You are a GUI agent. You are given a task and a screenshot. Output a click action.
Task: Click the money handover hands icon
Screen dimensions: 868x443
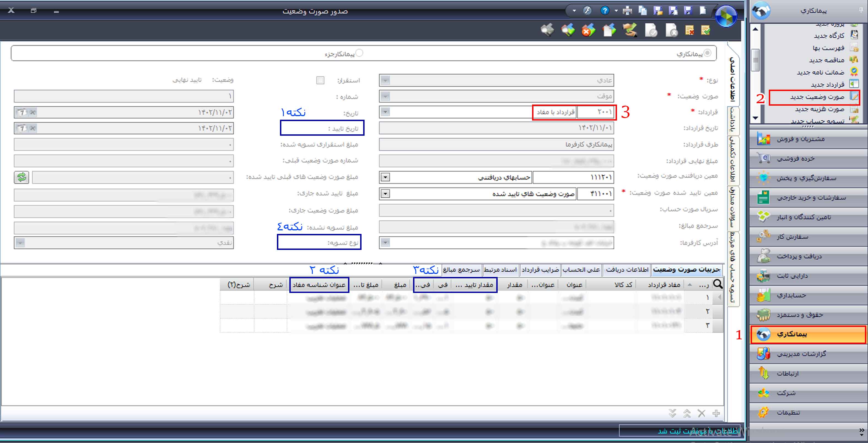(630, 30)
